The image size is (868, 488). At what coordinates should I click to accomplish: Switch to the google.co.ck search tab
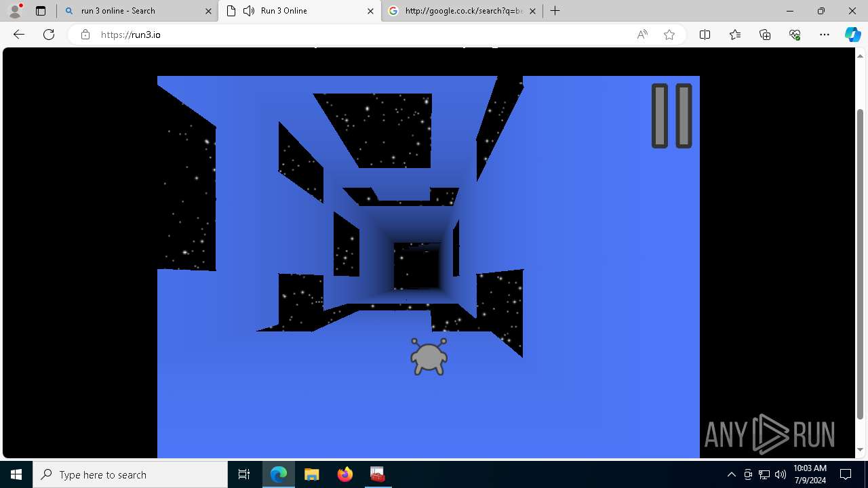[462, 11]
